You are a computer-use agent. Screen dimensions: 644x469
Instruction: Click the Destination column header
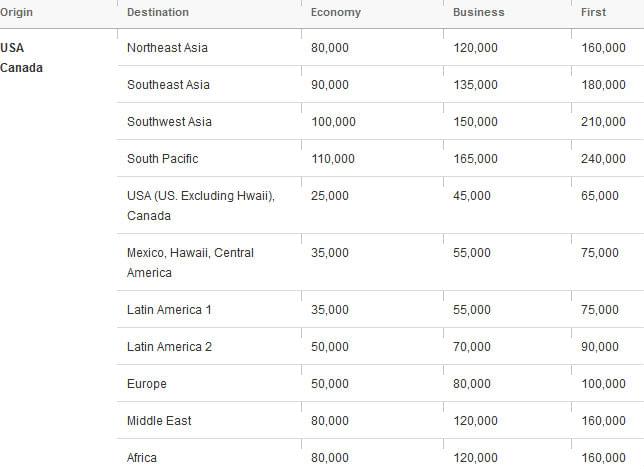(x=158, y=12)
